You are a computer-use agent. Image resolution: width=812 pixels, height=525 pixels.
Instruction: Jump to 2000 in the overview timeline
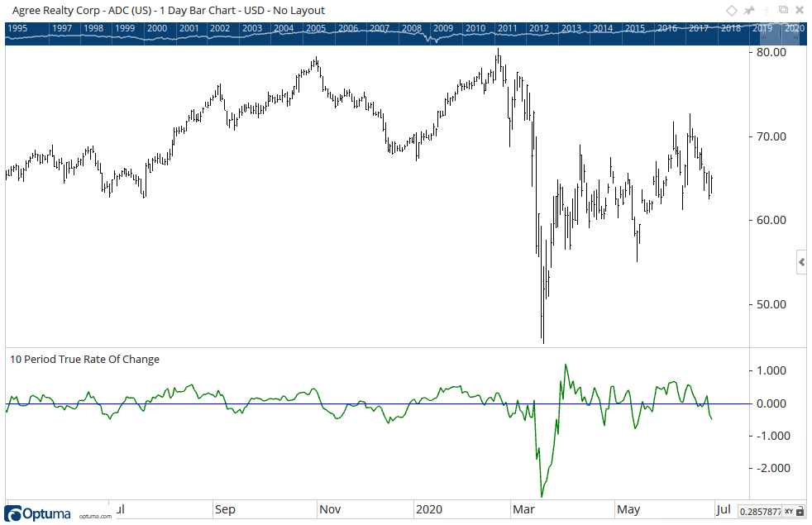point(157,28)
